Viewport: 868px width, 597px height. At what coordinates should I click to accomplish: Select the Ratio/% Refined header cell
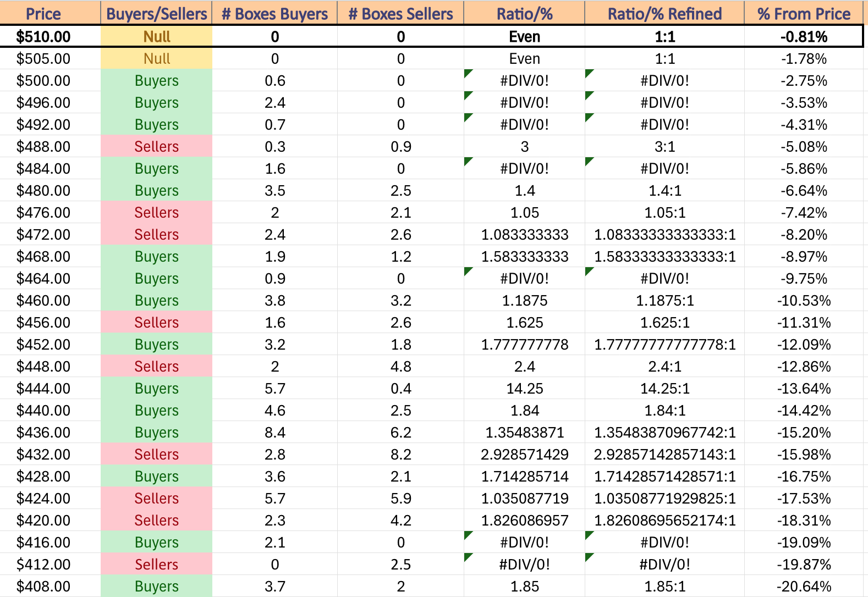click(664, 13)
